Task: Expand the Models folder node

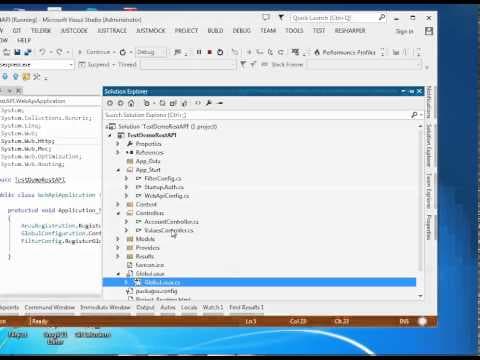Action: click(x=118, y=239)
